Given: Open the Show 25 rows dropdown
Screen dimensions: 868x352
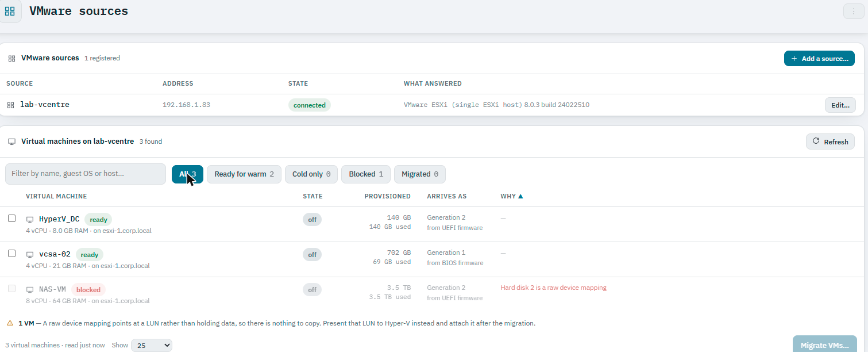Looking at the screenshot, I should (x=152, y=345).
